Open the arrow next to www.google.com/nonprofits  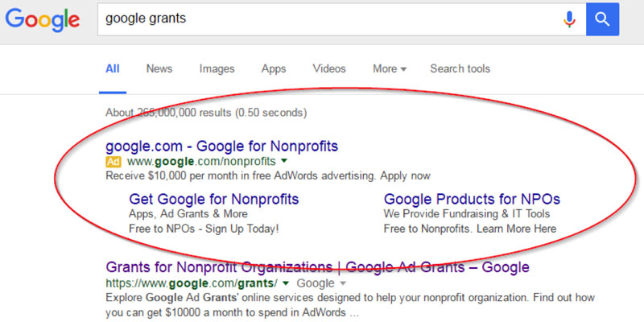(284, 160)
